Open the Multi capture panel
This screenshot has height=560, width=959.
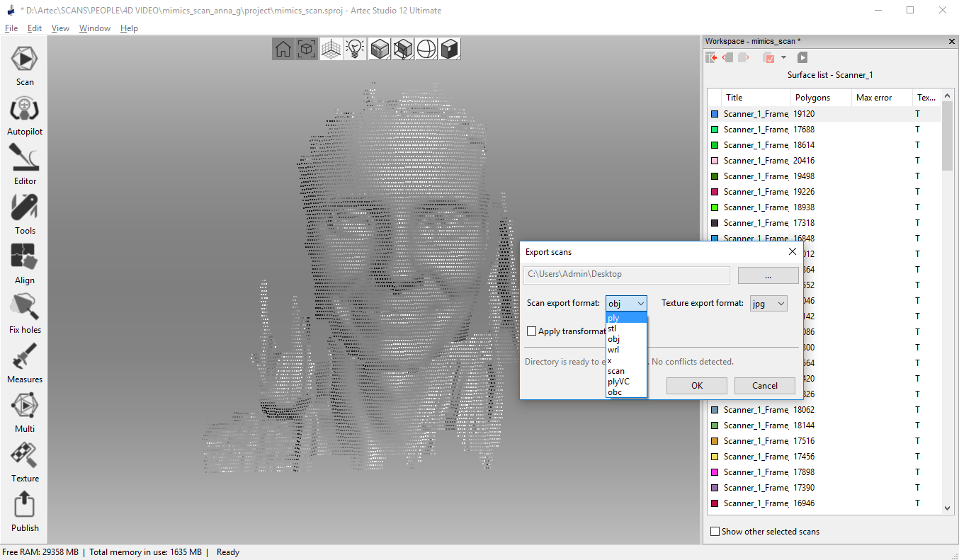click(x=25, y=413)
